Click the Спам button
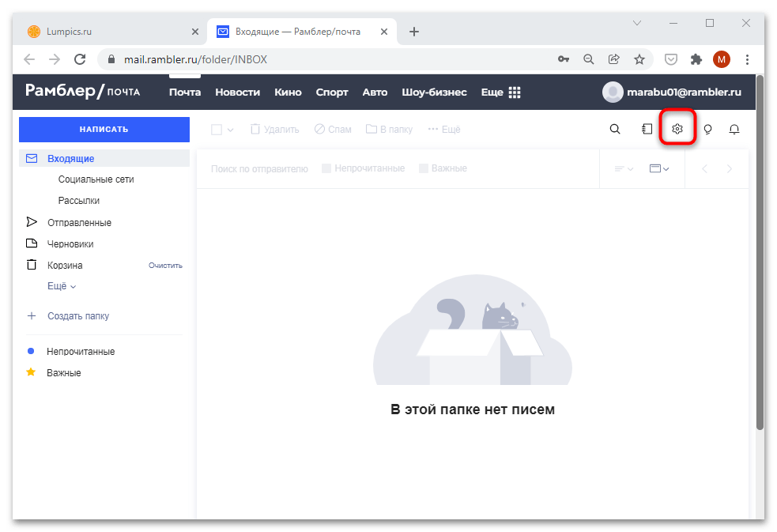This screenshot has height=532, width=777. click(x=333, y=130)
